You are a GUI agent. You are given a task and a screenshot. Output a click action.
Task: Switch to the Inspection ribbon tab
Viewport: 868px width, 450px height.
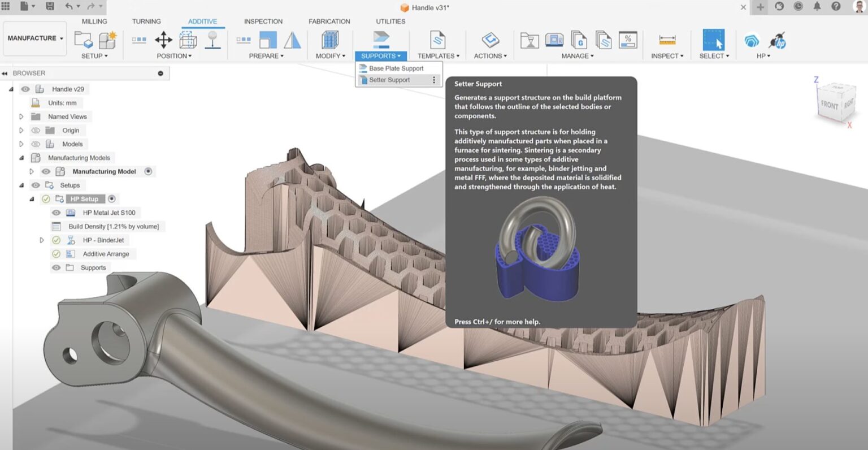(263, 21)
